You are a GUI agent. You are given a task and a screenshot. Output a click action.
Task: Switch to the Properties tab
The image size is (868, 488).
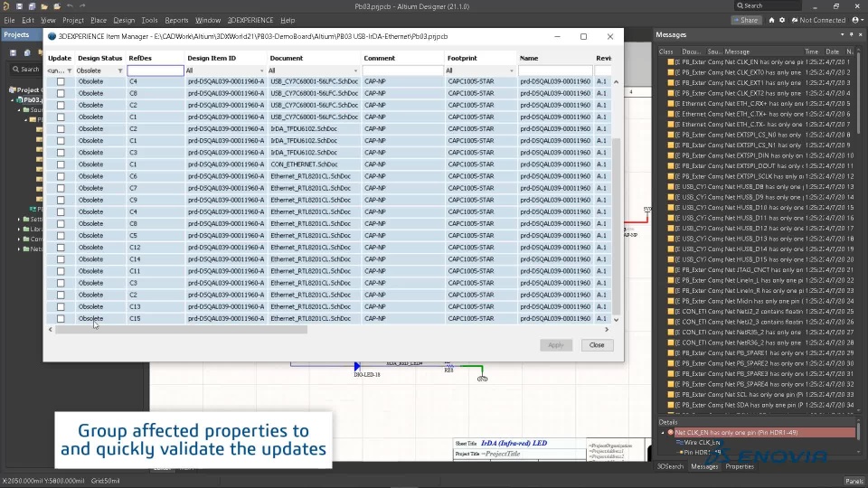(740, 466)
